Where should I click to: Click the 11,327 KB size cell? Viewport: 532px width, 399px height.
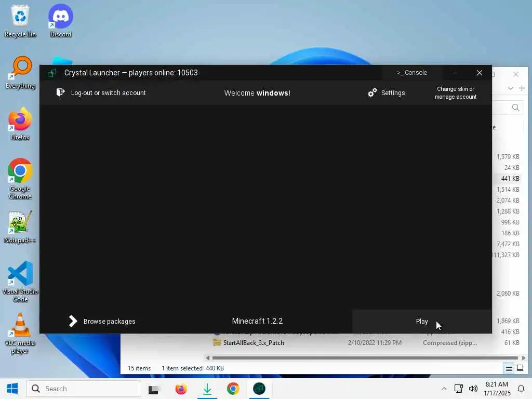click(x=507, y=255)
